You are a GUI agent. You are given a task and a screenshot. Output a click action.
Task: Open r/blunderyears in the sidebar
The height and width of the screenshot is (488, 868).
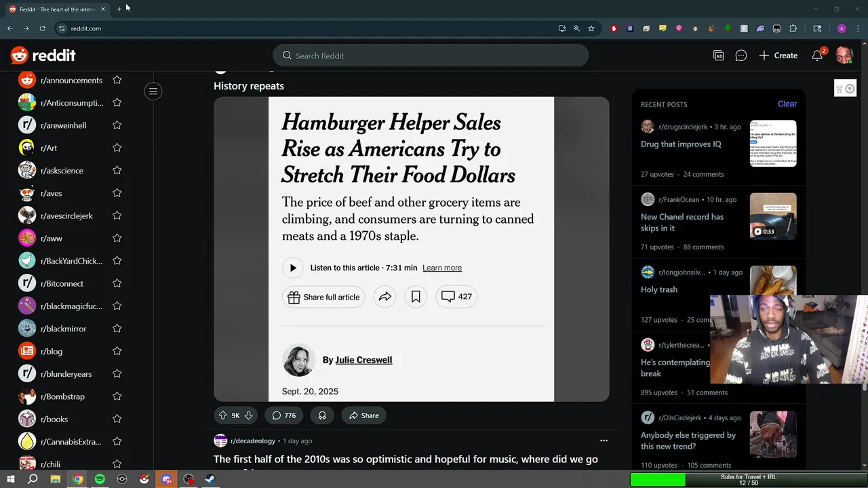66,374
